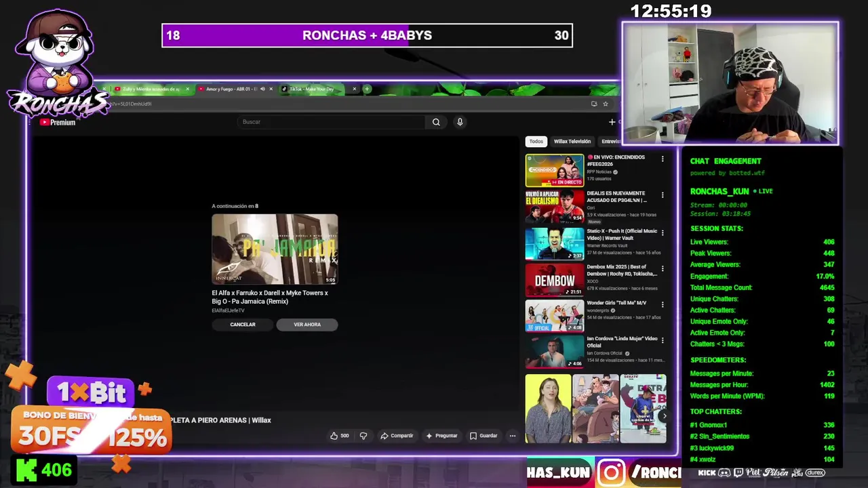The image size is (868, 488).
Task: Click the Preguntar button
Action: (441, 436)
